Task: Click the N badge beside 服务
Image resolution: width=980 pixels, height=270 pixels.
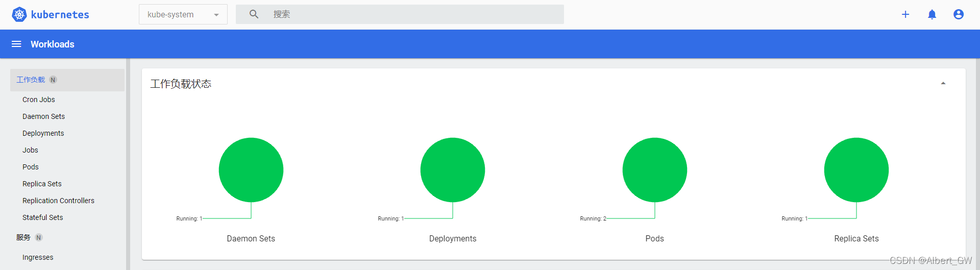Action: [x=39, y=237]
